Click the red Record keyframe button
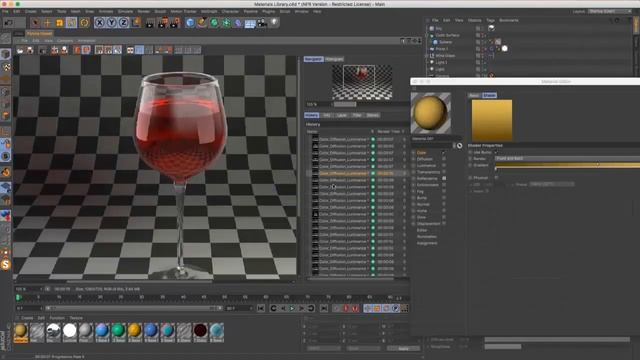 pyautogui.click(x=346, y=308)
